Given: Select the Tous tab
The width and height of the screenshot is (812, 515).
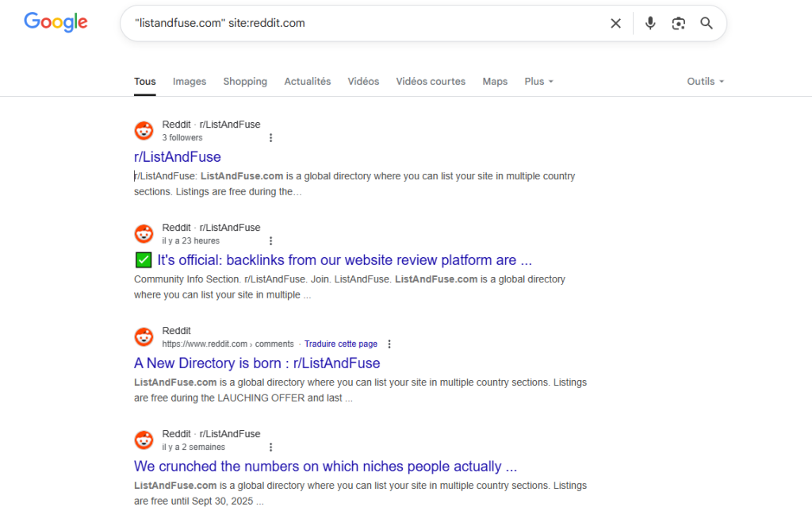Looking at the screenshot, I should pos(145,82).
